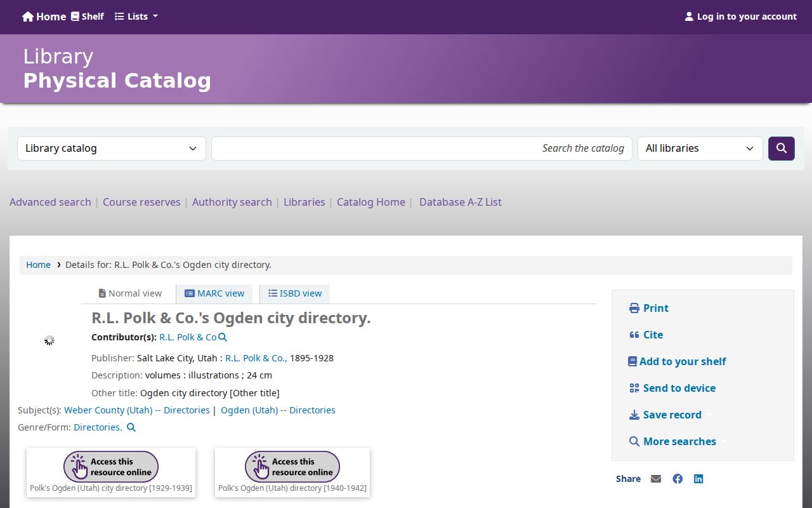The height and width of the screenshot is (508, 812).
Task: Open contributor link R.L. Polk & Co
Action: pyautogui.click(x=188, y=337)
